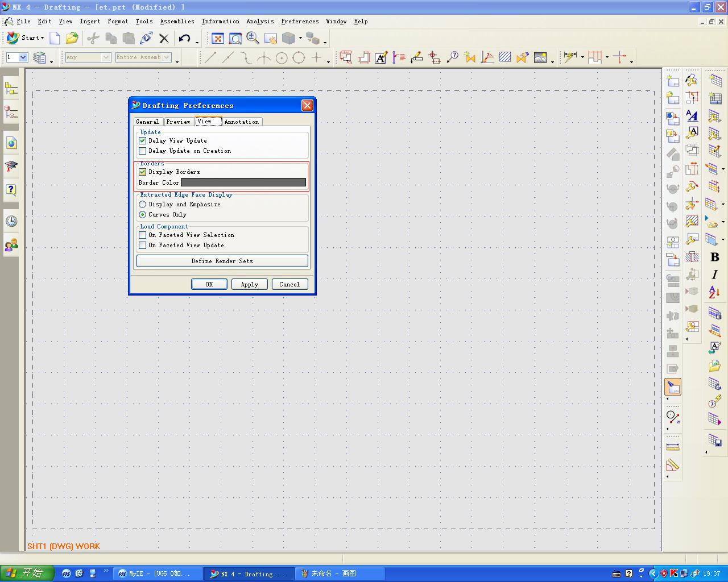728x582 pixels.
Task: Open the Analysis menu
Action: 260,22
